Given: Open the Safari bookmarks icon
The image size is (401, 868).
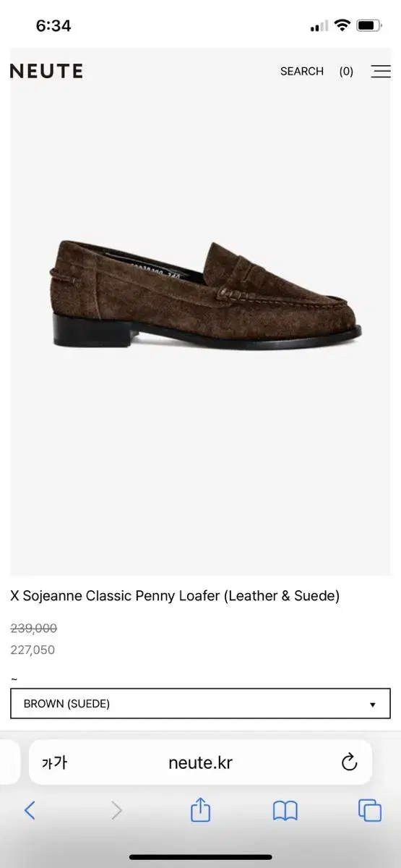Looking at the screenshot, I should pyautogui.click(x=285, y=811).
